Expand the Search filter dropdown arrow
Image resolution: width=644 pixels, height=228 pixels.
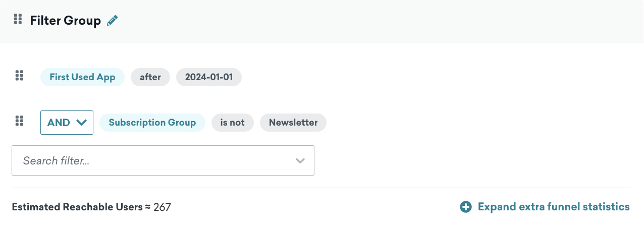(x=300, y=161)
